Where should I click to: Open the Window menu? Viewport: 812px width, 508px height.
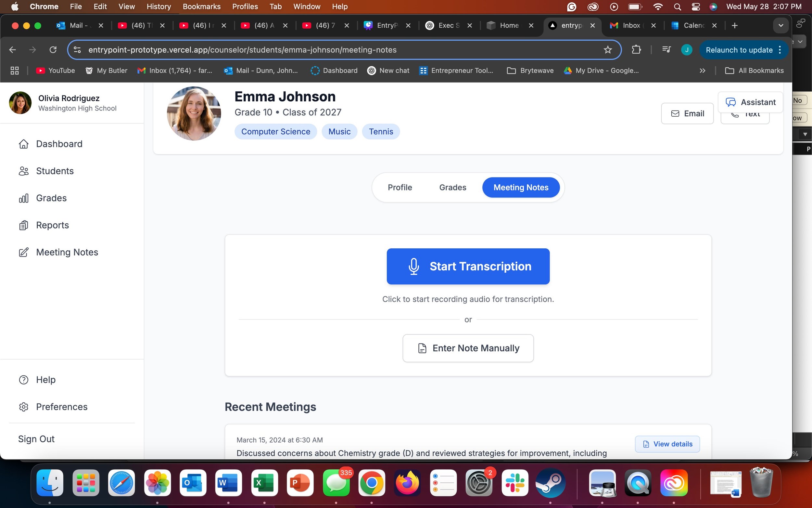307,7
